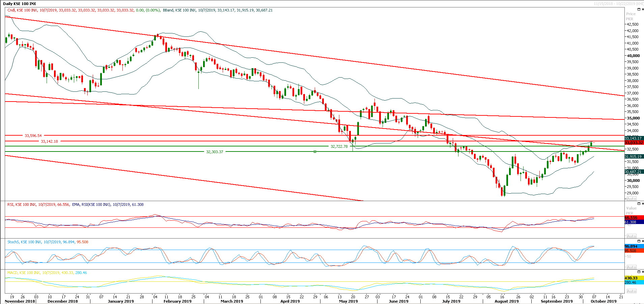Viewport: 644px width, 304px height.
Task: Click the 35,000 price axis label
Action: pos(633,118)
